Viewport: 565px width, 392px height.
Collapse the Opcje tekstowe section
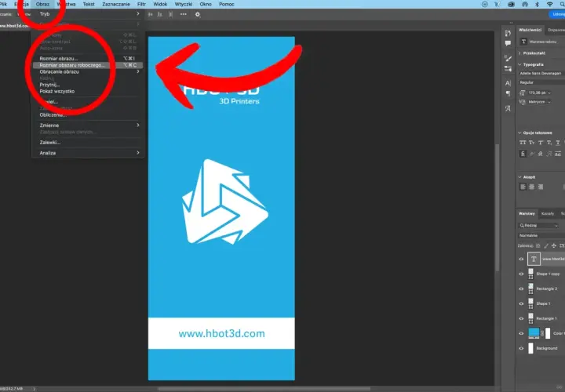[519, 132]
